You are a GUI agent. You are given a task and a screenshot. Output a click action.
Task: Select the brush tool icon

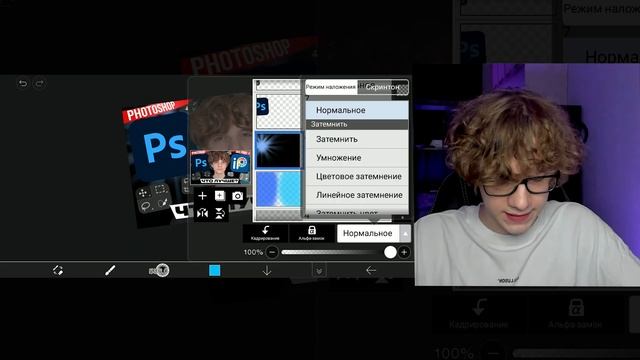tap(110, 270)
